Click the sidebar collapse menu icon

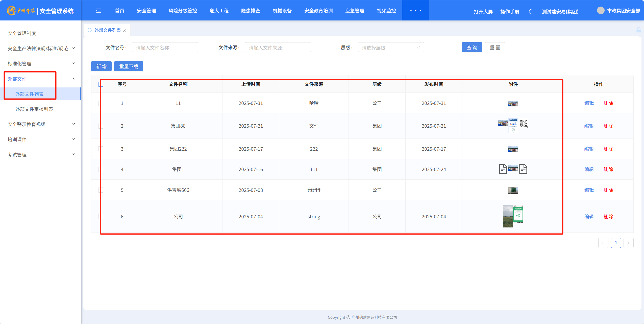(x=98, y=11)
